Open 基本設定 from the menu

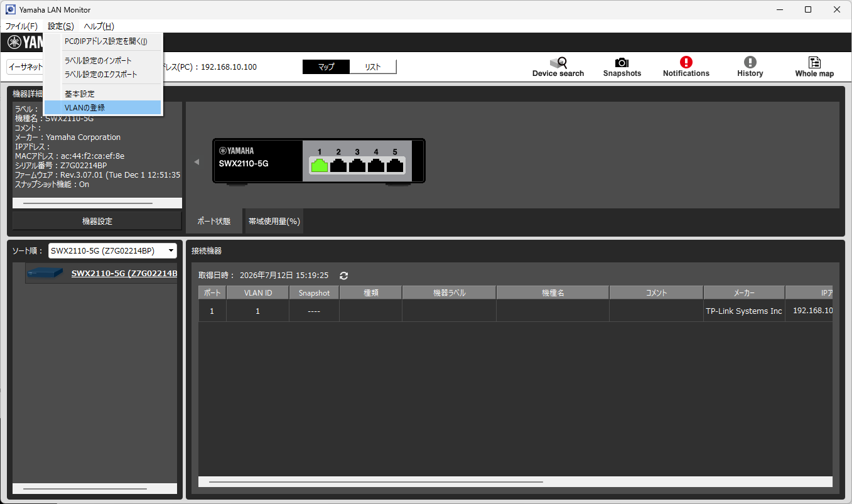[104, 94]
